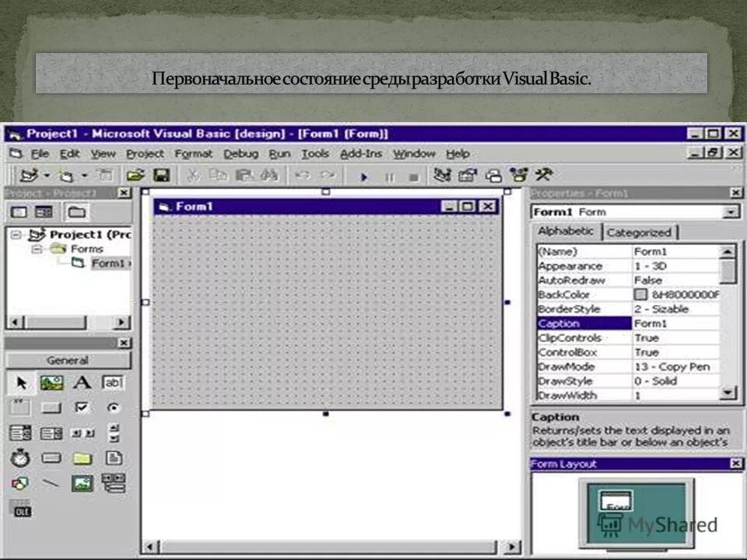Click the End stop button on toolbar
Image resolution: width=747 pixels, height=560 pixels.
413,177
